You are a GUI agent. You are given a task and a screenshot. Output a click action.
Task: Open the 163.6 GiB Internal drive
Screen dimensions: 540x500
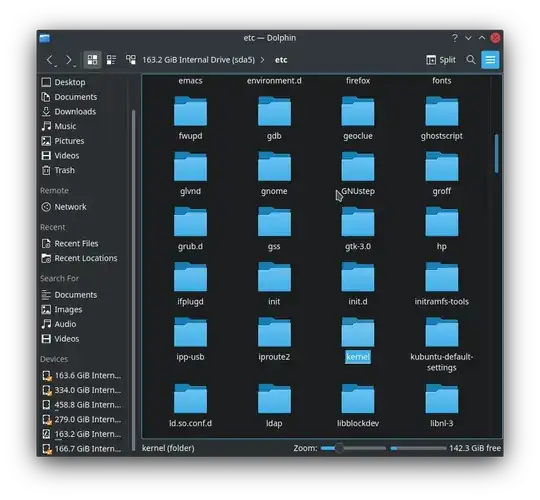[83, 375]
